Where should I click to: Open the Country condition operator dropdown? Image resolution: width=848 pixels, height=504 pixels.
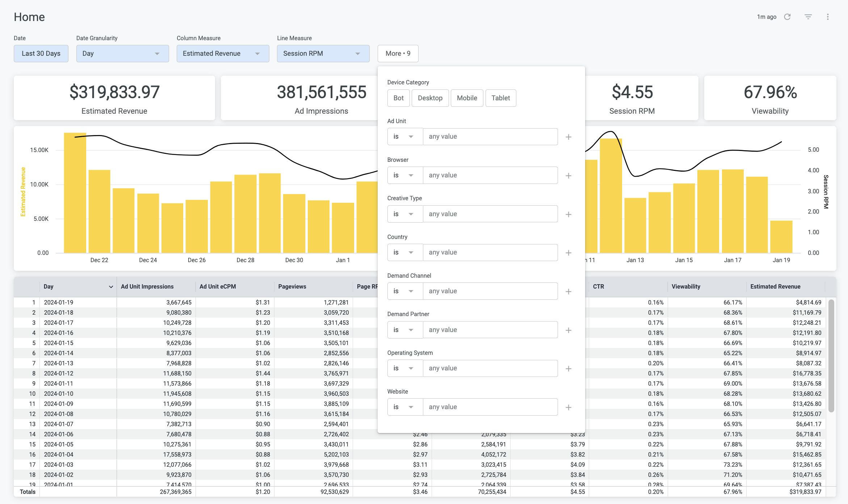(x=405, y=252)
